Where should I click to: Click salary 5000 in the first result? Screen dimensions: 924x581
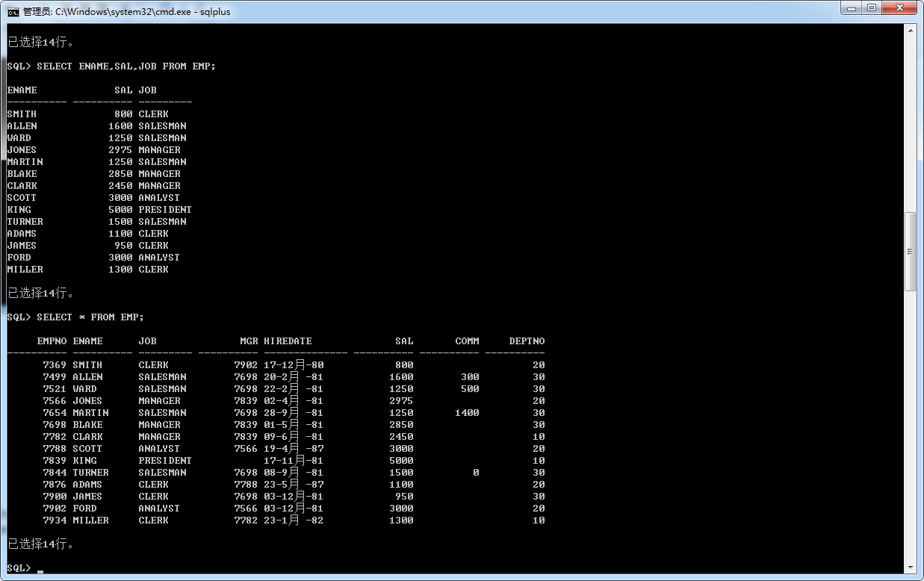click(120, 210)
